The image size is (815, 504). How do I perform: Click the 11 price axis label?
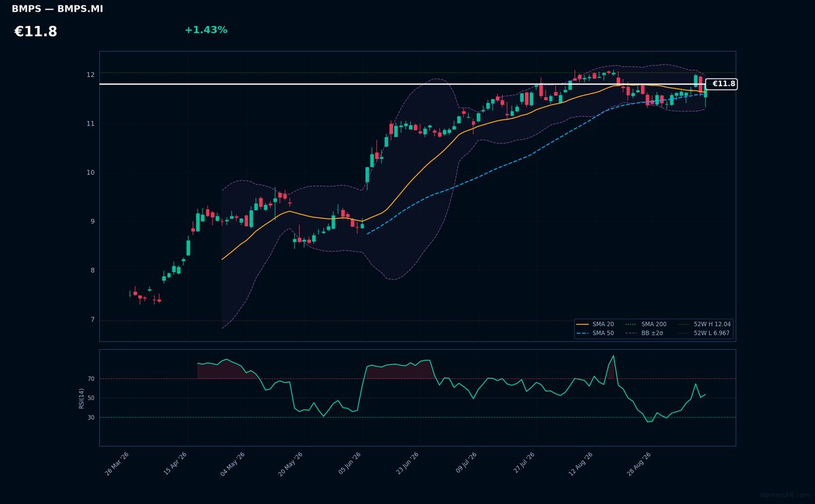[x=90, y=124]
